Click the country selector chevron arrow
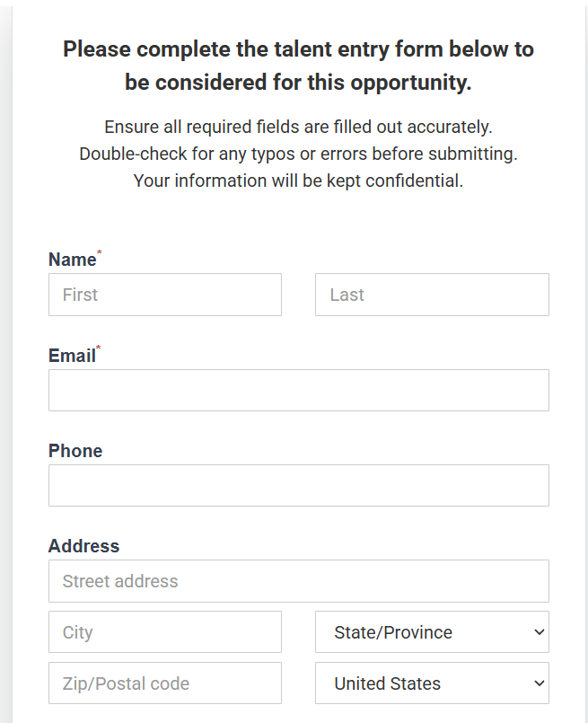588x723 pixels. (x=539, y=683)
